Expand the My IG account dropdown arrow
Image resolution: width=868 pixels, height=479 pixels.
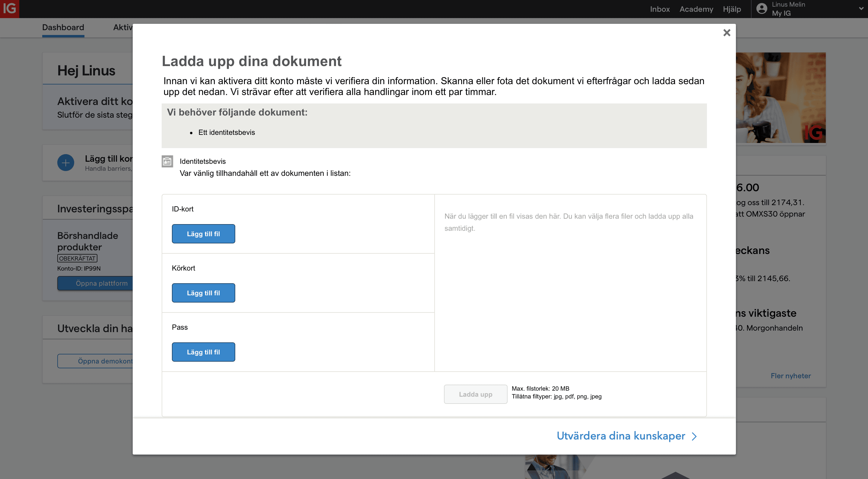[861, 9]
